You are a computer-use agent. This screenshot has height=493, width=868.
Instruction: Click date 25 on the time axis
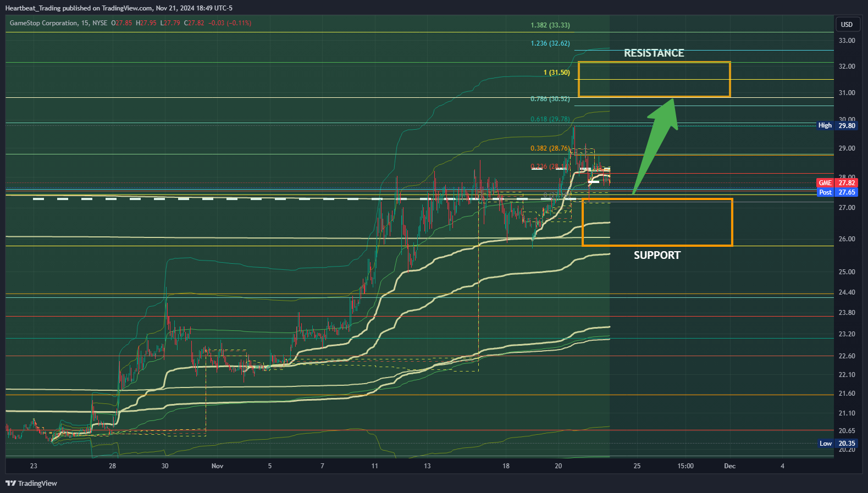pyautogui.click(x=637, y=466)
